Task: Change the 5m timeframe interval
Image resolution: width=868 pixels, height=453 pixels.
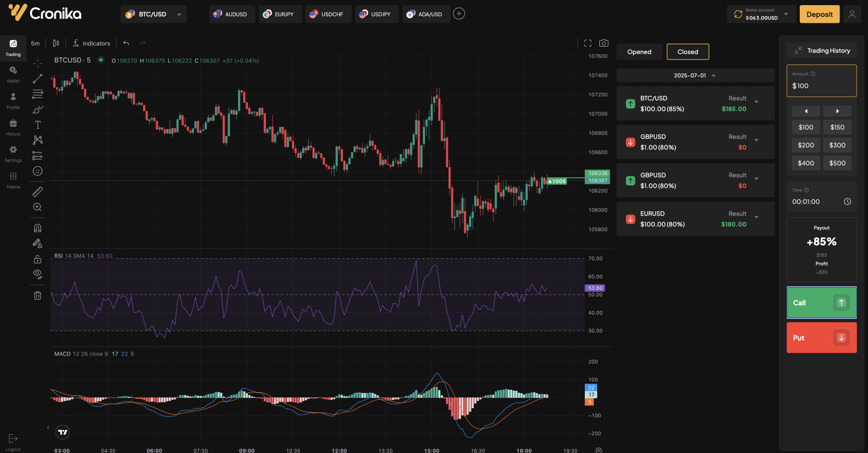Action: click(x=36, y=43)
